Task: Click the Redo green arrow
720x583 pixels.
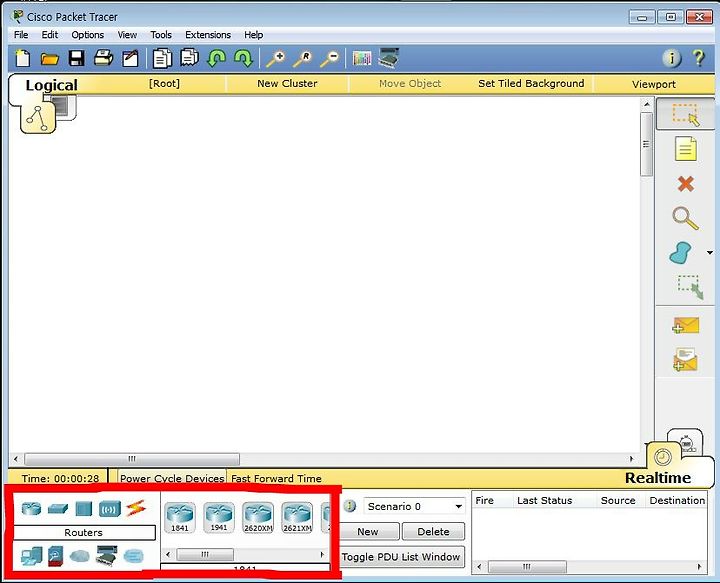Action: pyautogui.click(x=243, y=58)
